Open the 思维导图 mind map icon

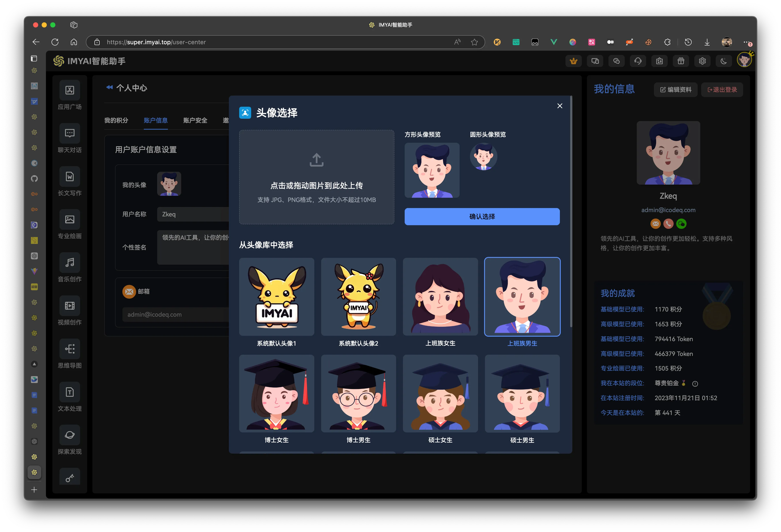click(70, 349)
